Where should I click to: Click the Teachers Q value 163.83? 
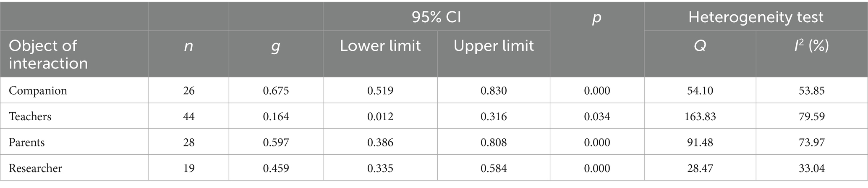700,116
